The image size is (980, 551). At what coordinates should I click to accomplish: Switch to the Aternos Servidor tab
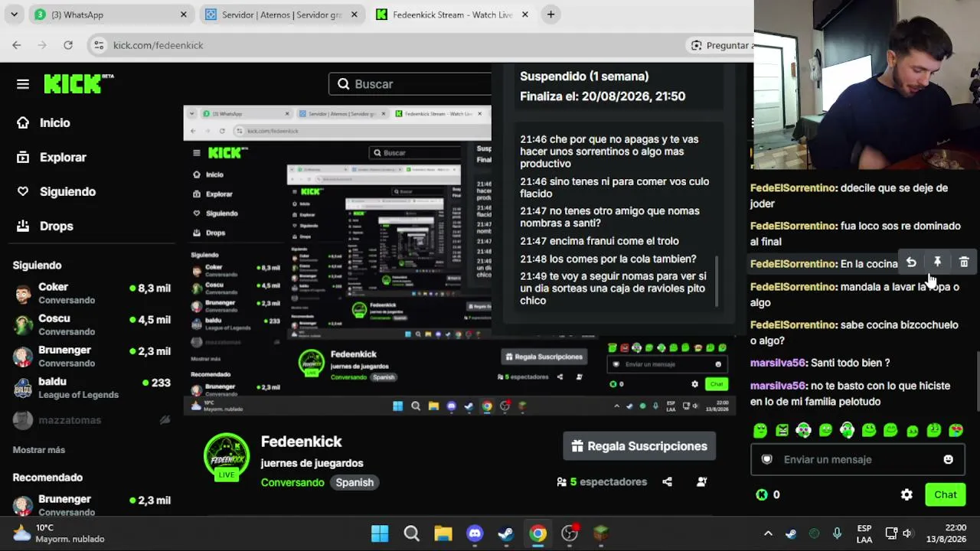281,15
